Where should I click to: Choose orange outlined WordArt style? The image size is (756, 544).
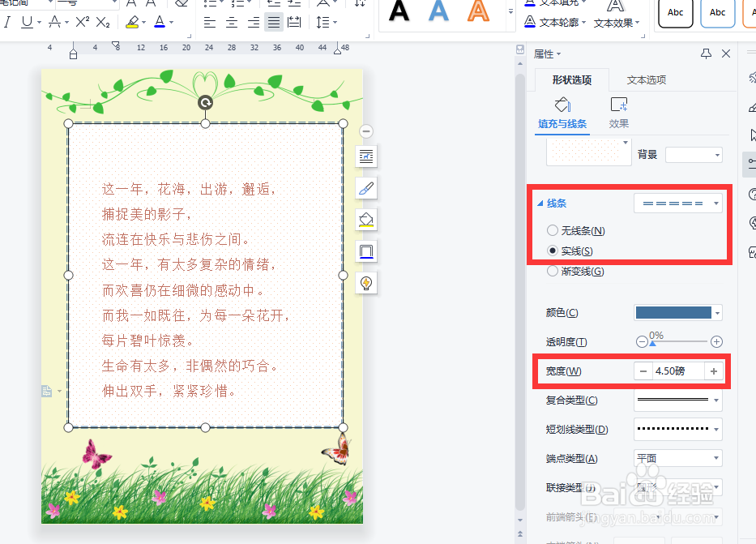pos(478,11)
